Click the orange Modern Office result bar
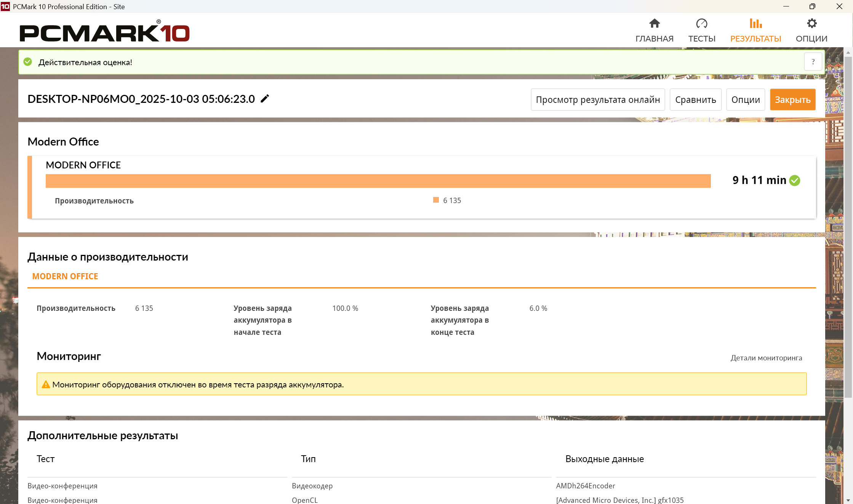This screenshot has height=504, width=853. (x=378, y=181)
